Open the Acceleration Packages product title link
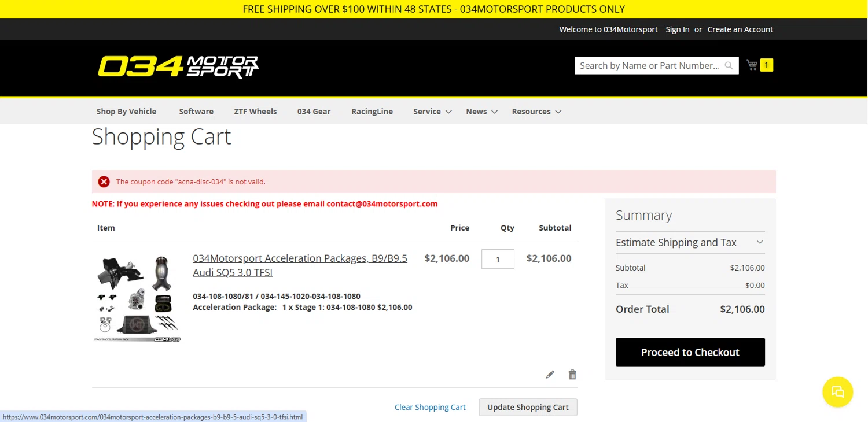 300,265
